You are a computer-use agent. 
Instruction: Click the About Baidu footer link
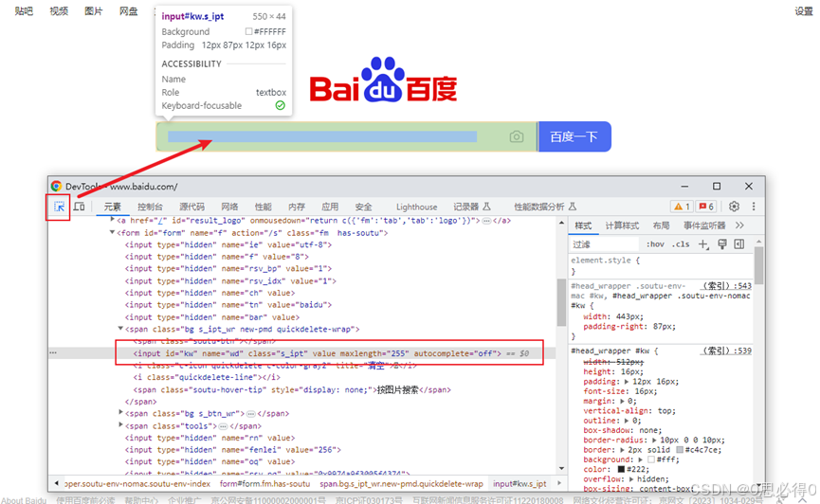[24, 500]
